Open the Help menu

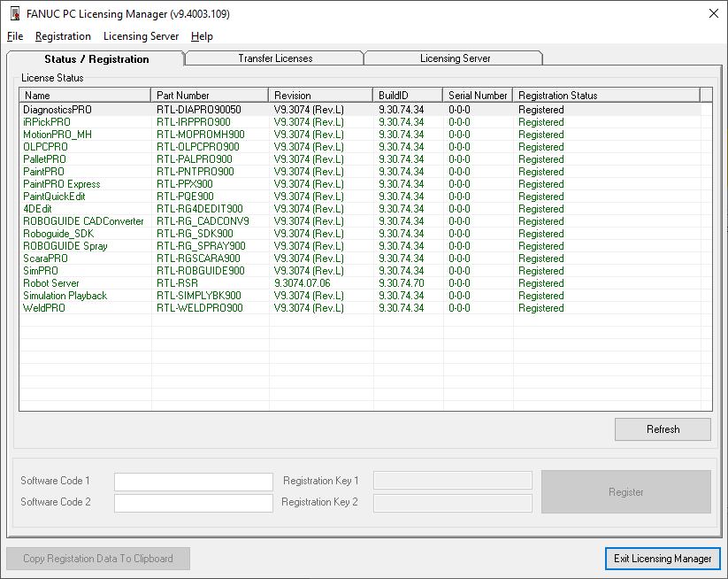[x=202, y=36]
